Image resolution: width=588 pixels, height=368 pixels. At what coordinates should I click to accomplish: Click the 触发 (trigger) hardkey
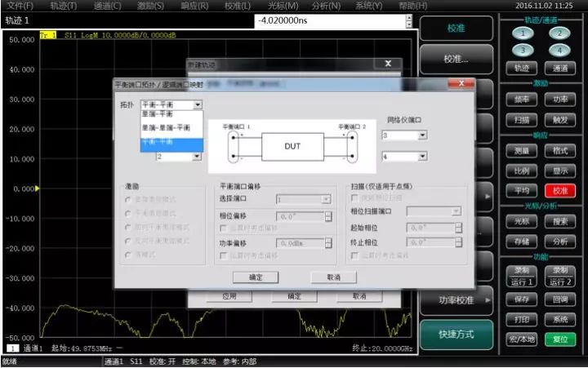point(560,120)
